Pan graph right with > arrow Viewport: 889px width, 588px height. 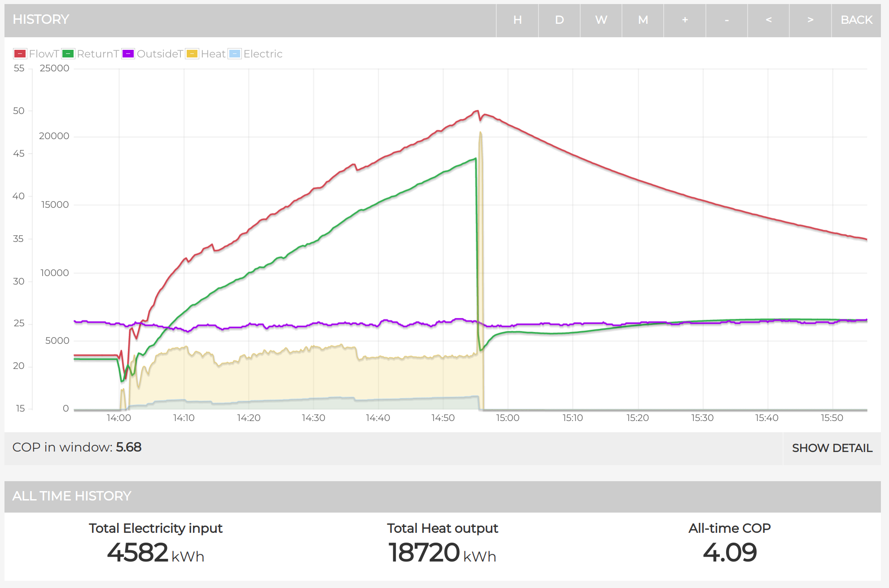point(810,20)
